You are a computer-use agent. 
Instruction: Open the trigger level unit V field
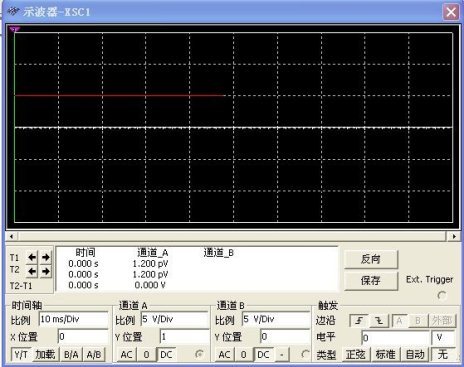click(x=443, y=337)
